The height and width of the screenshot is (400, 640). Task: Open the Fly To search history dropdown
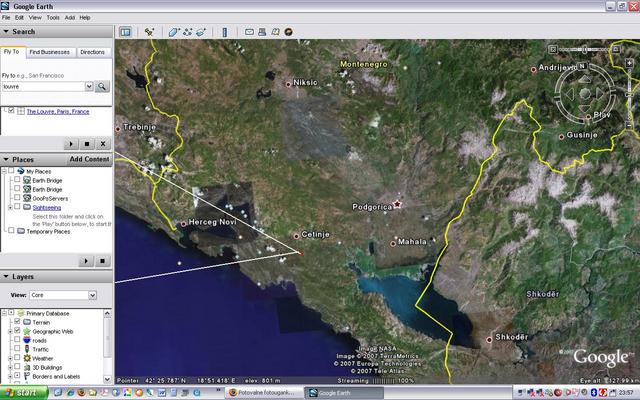89,87
